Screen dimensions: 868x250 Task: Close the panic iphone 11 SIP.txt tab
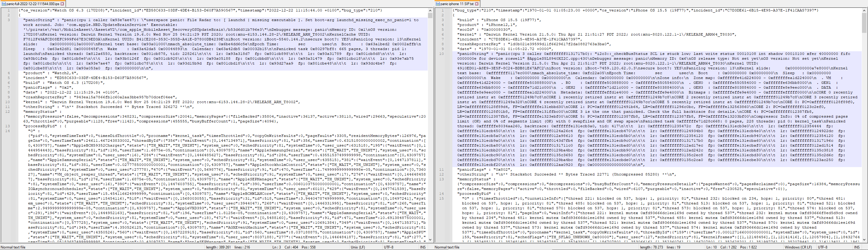(477, 4)
